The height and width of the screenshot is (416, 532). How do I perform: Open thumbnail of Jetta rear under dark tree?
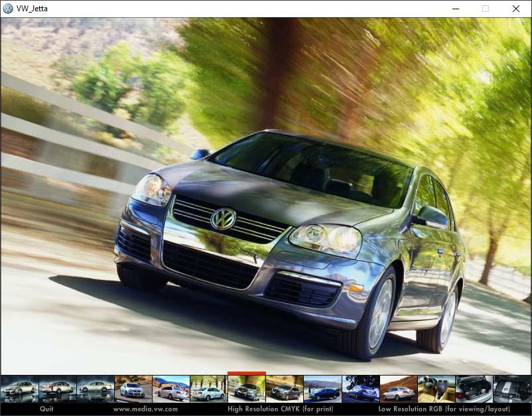coord(361,389)
